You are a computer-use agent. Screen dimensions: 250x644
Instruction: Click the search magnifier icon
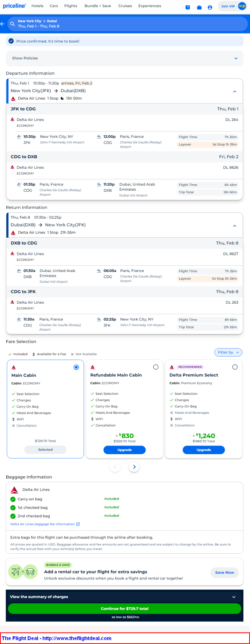[x=13, y=24]
